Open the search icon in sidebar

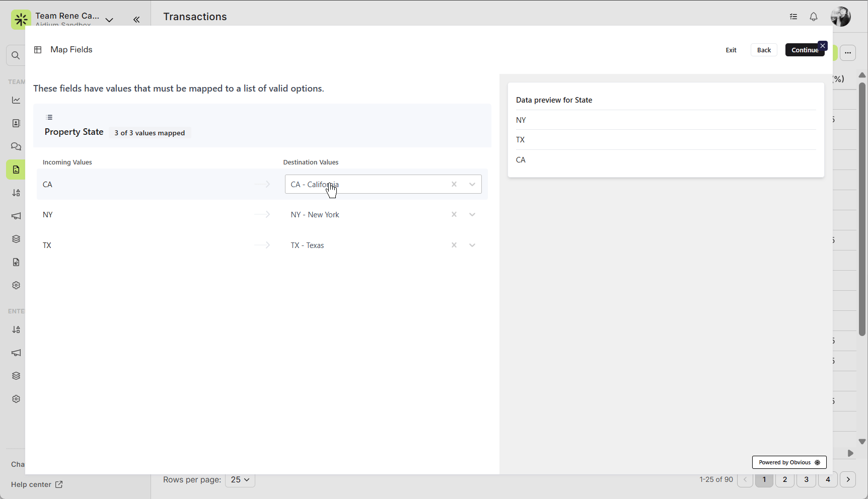point(16,55)
